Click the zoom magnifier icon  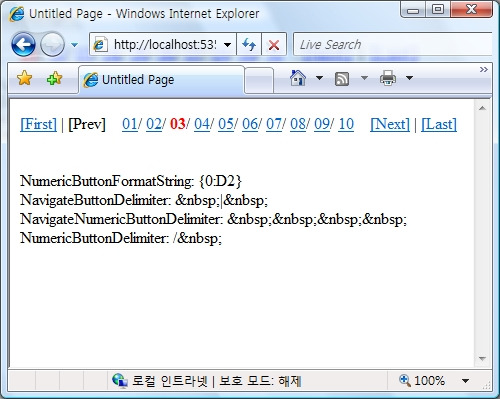point(405,380)
